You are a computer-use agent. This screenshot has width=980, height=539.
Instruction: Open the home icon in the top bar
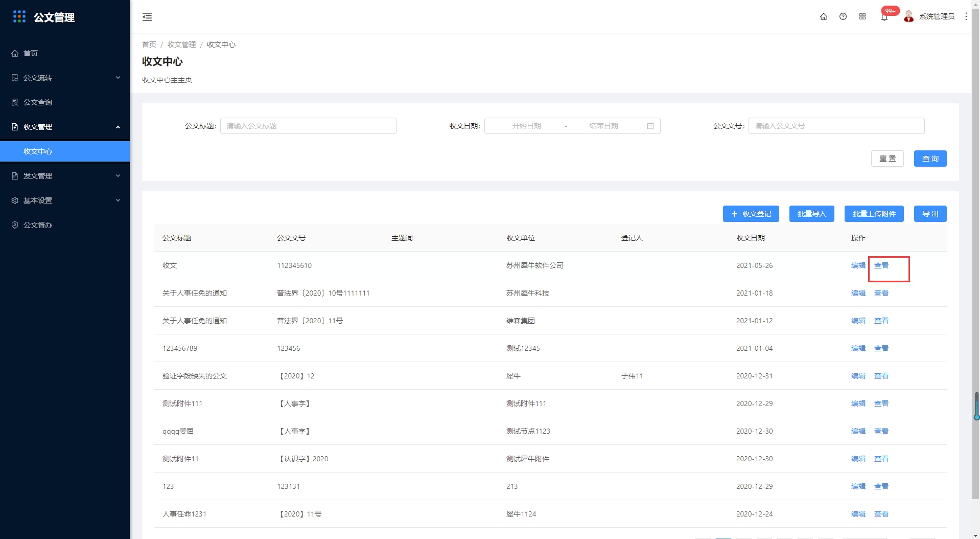click(824, 16)
